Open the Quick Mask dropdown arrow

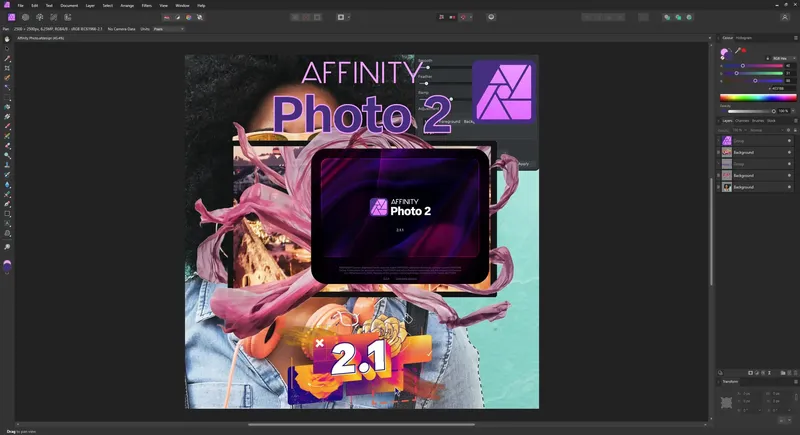tap(348, 17)
